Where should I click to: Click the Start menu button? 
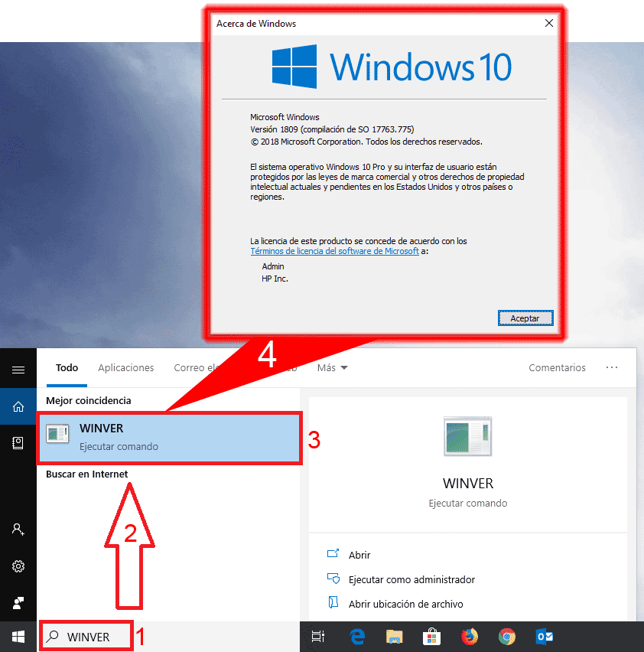[18, 636]
